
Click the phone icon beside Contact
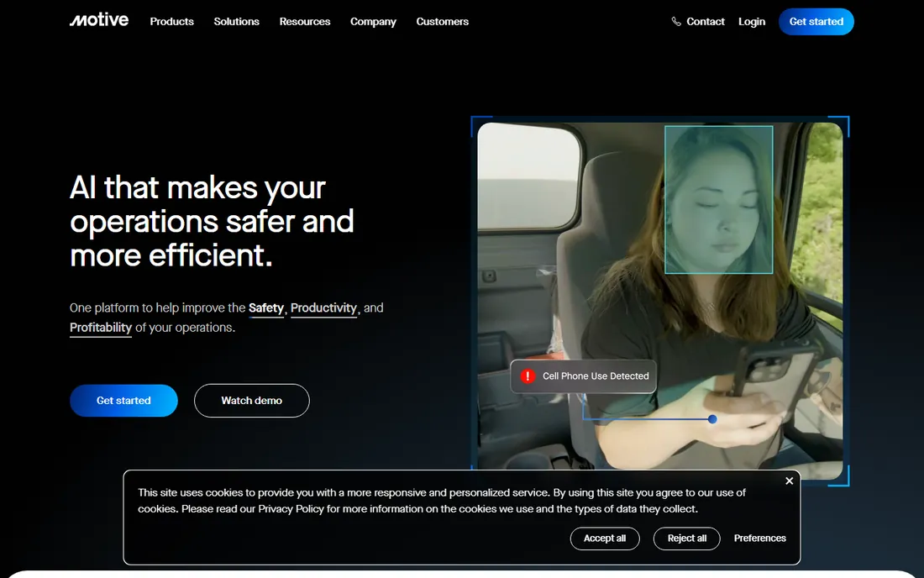676,22
